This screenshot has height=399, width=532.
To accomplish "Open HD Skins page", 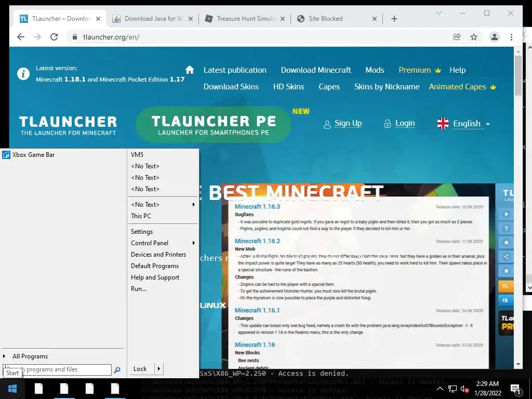I will coord(288,87).
